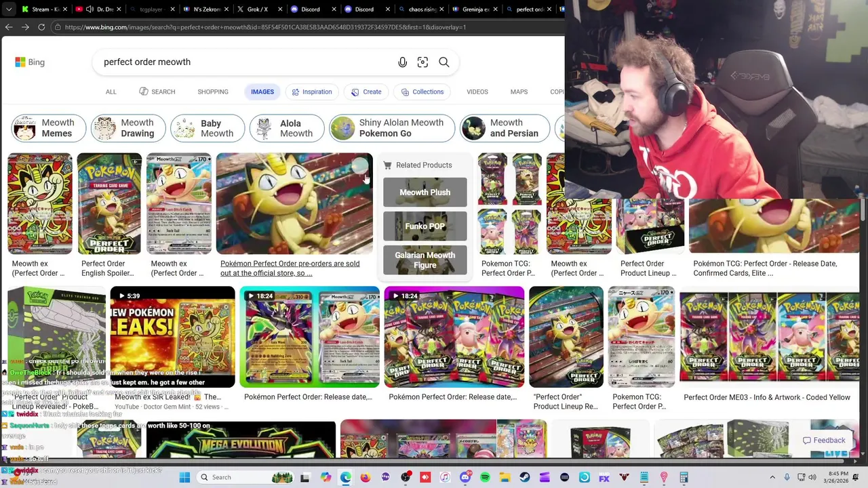Open Meowth Plush related product
The width and height of the screenshot is (868, 488).
pyautogui.click(x=425, y=192)
